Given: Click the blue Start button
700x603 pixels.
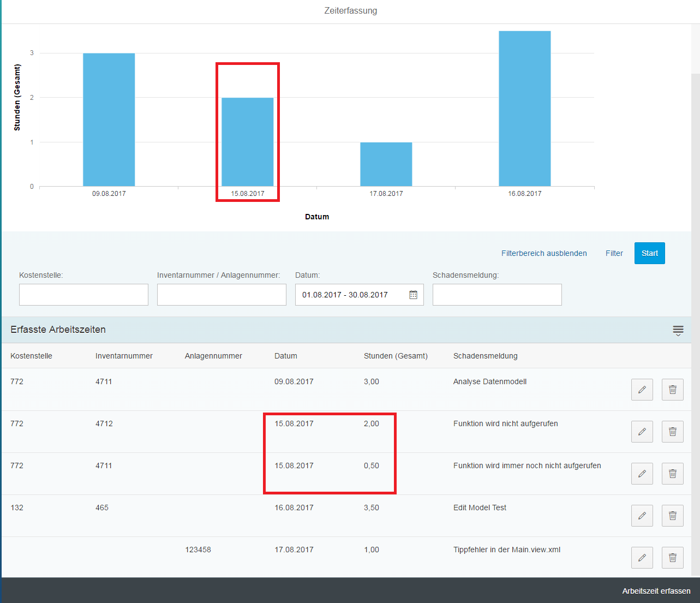Looking at the screenshot, I should pos(650,253).
